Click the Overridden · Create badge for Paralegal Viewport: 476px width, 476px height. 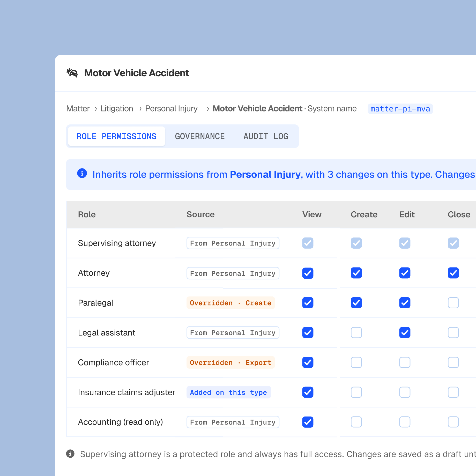pyautogui.click(x=230, y=303)
